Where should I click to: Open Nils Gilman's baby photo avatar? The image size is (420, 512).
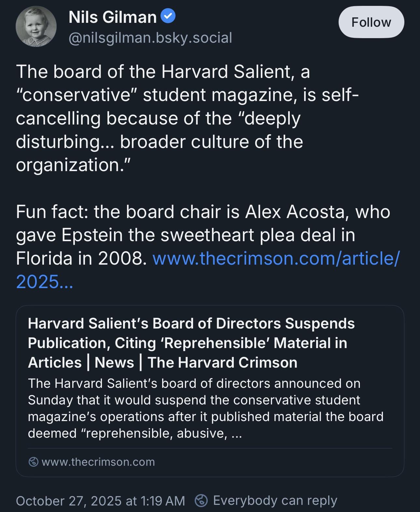tap(36, 26)
